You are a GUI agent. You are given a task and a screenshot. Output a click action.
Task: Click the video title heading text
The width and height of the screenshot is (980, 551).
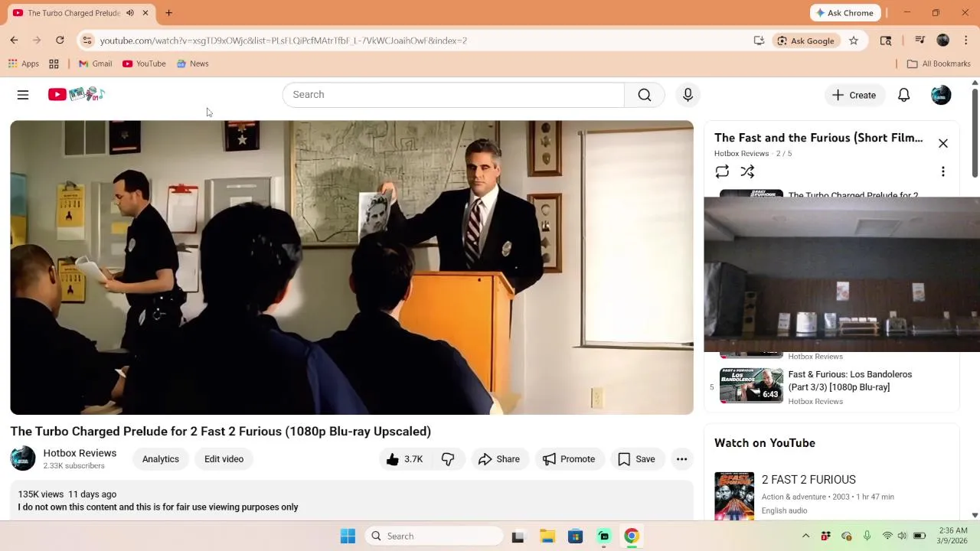pos(220,432)
